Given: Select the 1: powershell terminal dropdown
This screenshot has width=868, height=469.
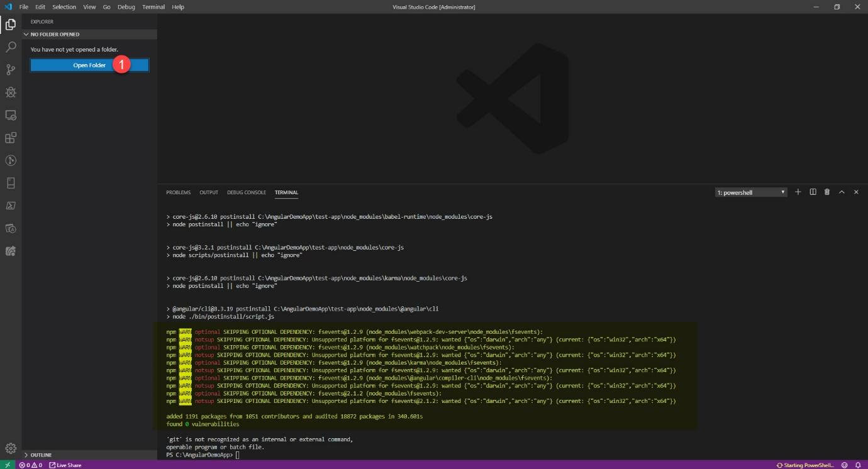Looking at the screenshot, I should pos(751,192).
